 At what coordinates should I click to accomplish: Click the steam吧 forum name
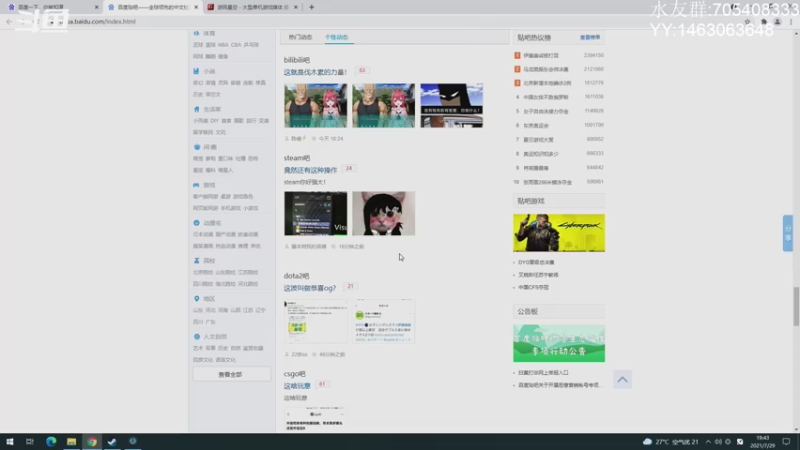point(296,158)
